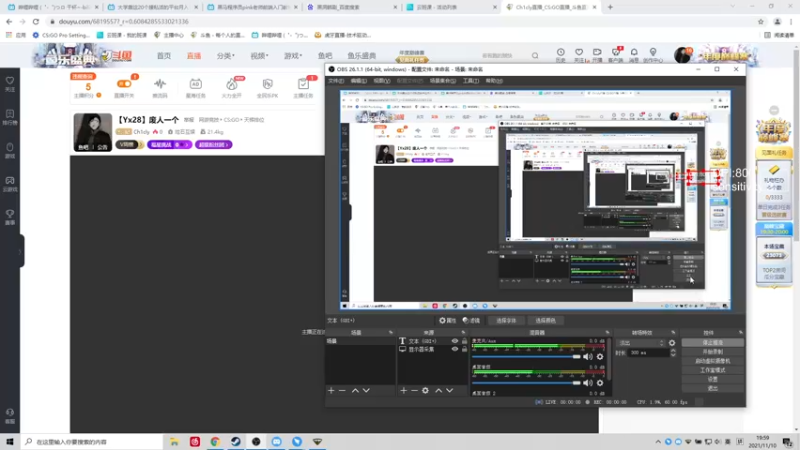Add a new scene with plus icon
Image resolution: width=800 pixels, height=450 pixels.
coord(331,390)
